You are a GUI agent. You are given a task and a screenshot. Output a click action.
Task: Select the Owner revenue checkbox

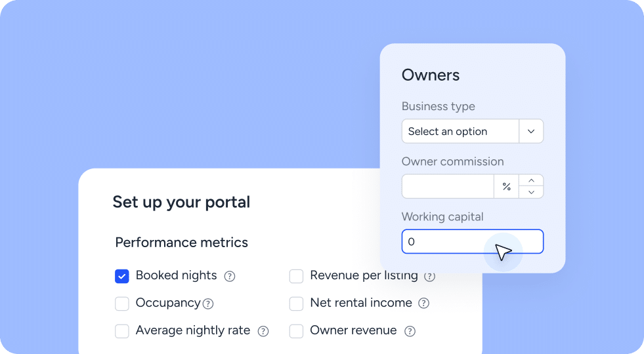click(297, 331)
